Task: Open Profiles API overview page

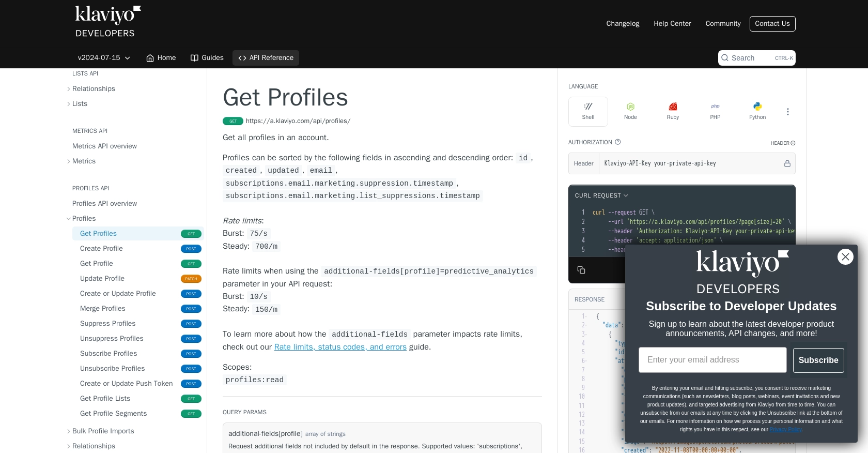Action: pos(104,204)
